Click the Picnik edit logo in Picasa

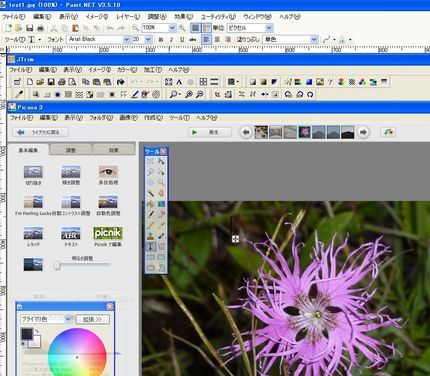point(108,233)
